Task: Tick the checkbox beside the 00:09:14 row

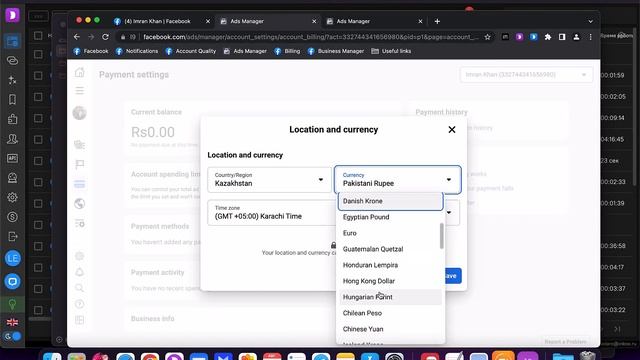Action: click(38, 118)
